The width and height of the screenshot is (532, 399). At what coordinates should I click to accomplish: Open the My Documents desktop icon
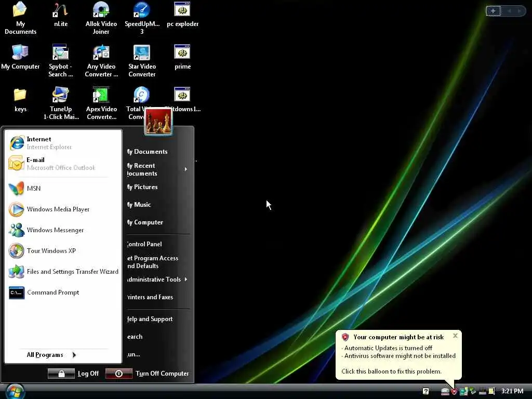[x=20, y=18]
